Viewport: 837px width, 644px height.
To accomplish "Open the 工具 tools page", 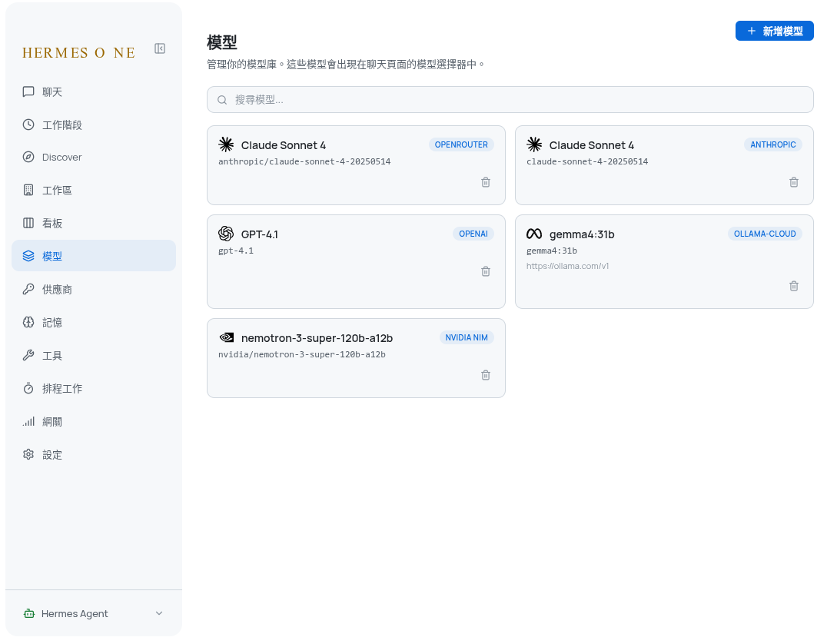I will click(94, 355).
